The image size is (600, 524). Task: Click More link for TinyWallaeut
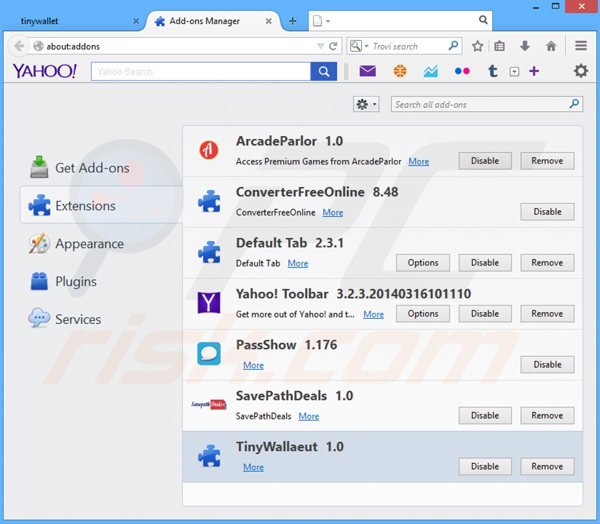[253, 467]
